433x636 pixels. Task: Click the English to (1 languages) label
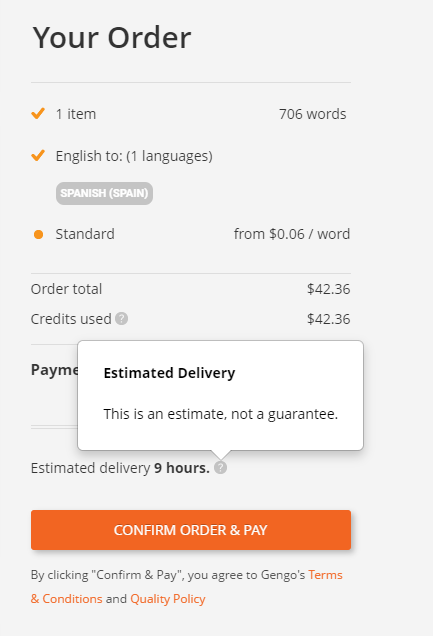(x=134, y=156)
